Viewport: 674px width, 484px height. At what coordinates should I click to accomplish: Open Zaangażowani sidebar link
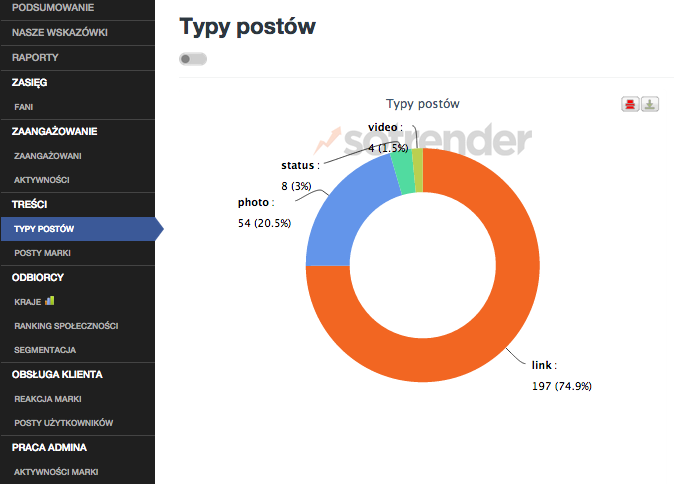coord(48,156)
